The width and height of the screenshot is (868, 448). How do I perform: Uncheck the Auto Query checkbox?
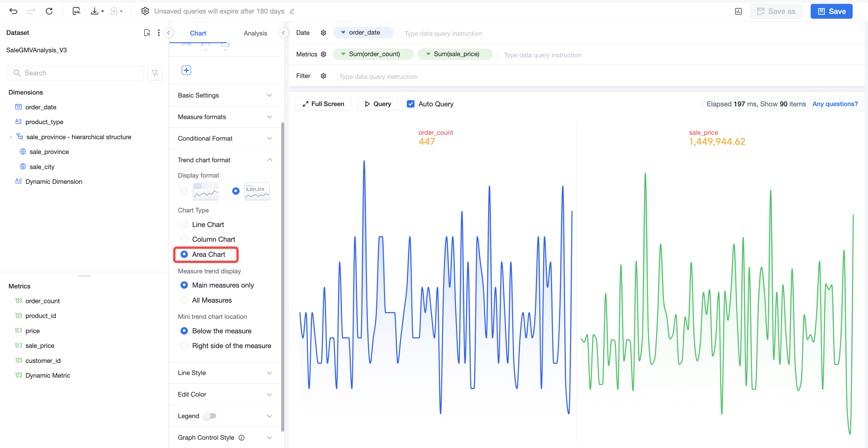pos(410,104)
